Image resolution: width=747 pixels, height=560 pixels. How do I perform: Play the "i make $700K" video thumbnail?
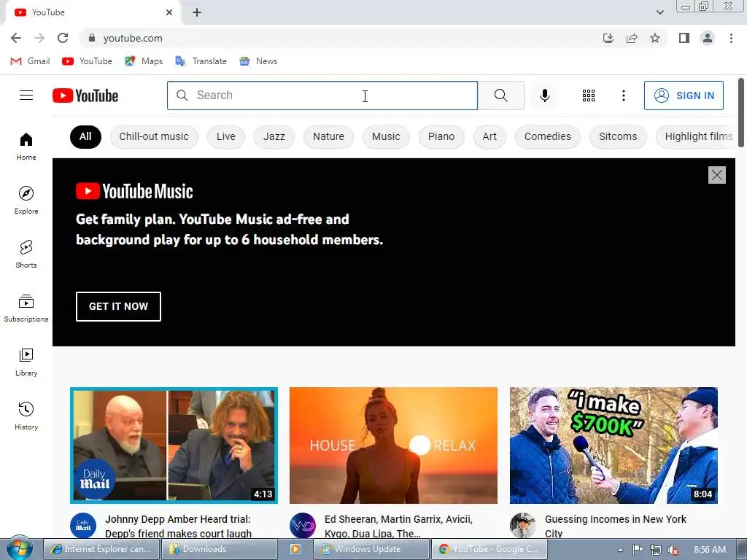click(x=614, y=446)
